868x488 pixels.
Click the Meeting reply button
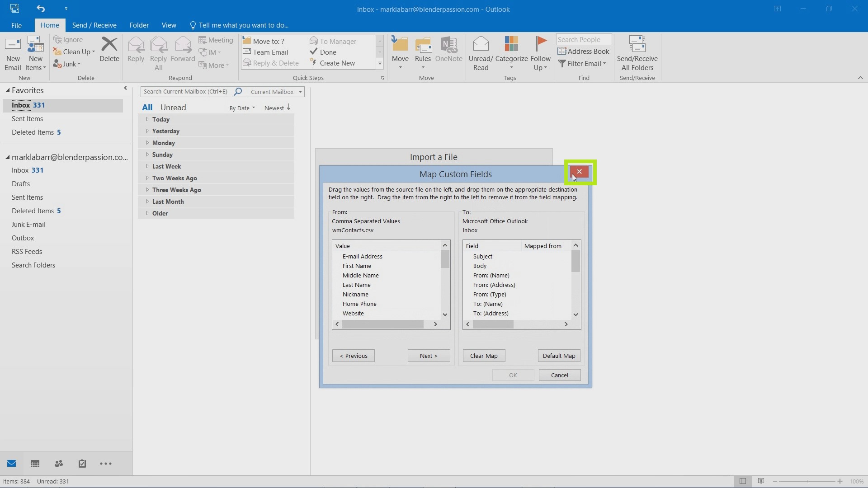coord(216,40)
